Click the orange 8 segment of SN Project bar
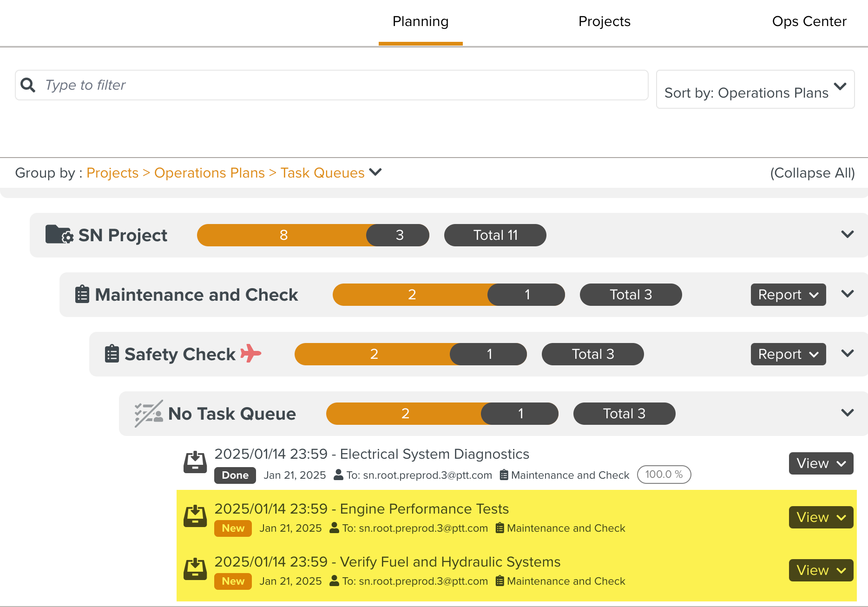Image resolution: width=868 pixels, height=607 pixels. (x=283, y=235)
